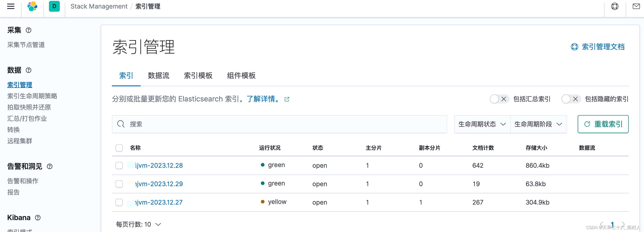
Task: Check the jvm-2023.12.28 row checkbox
Action: click(x=119, y=165)
